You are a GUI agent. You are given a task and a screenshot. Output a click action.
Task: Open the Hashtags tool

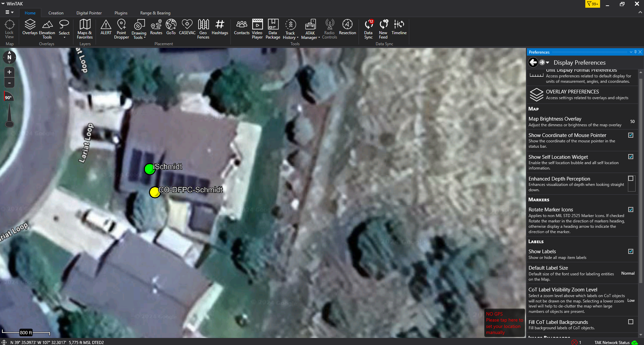point(220,27)
